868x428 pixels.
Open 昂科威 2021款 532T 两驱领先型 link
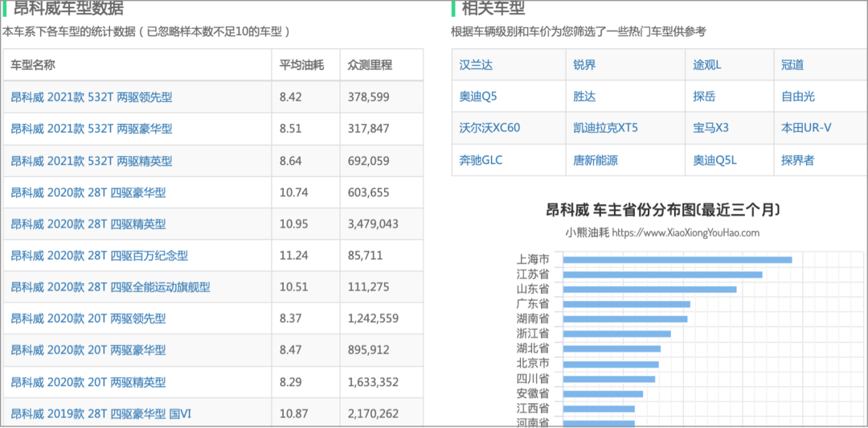tap(92, 97)
